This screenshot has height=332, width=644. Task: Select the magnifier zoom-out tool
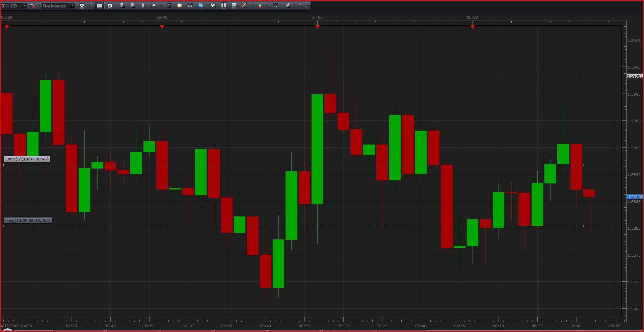(133, 6)
